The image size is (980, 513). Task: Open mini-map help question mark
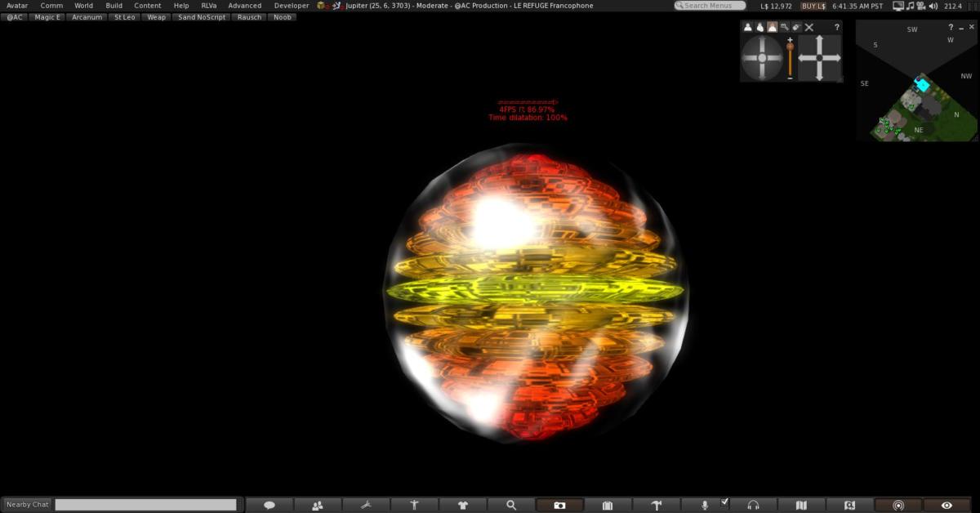tap(951, 27)
